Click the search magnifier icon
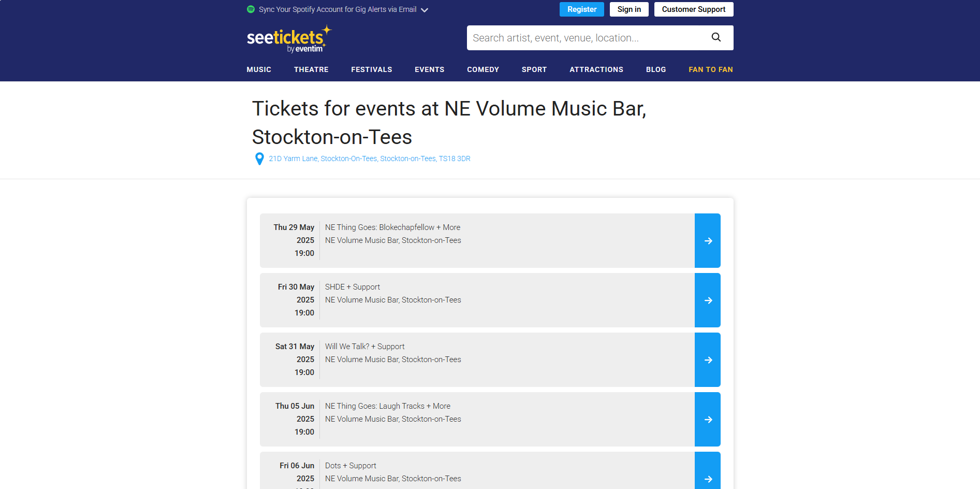The image size is (980, 489). pyautogui.click(x=716, y=37)
